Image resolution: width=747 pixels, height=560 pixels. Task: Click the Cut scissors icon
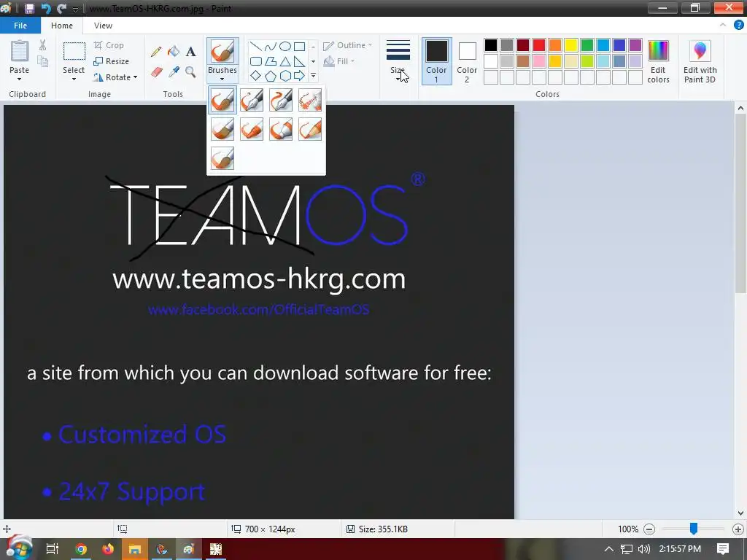[x=43, y=45]
